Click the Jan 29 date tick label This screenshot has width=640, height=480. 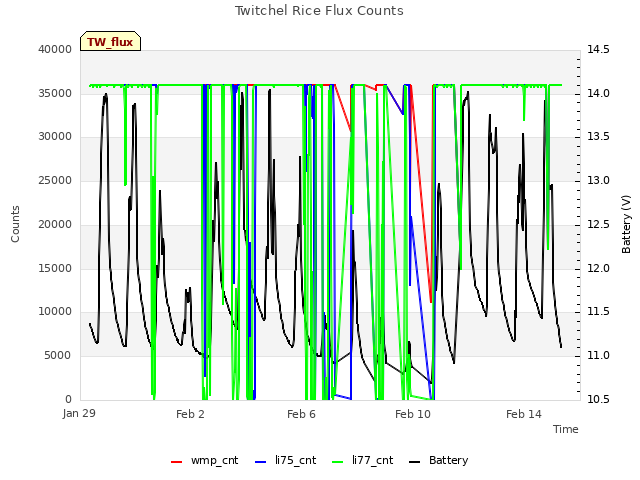[79, 413]
